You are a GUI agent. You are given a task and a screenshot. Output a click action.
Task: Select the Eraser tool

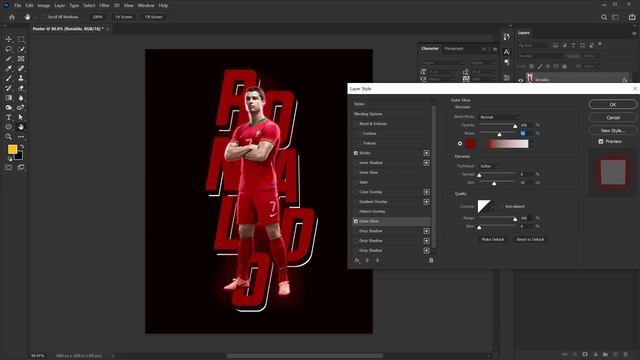point(21,88)
